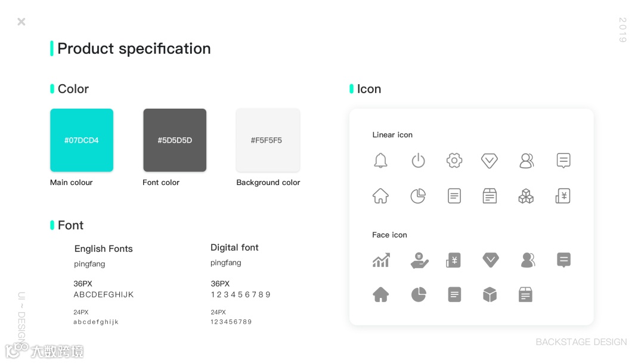Click the filled pie chart icon
Screen dimensions: 644x363
(x=419, y=294)
